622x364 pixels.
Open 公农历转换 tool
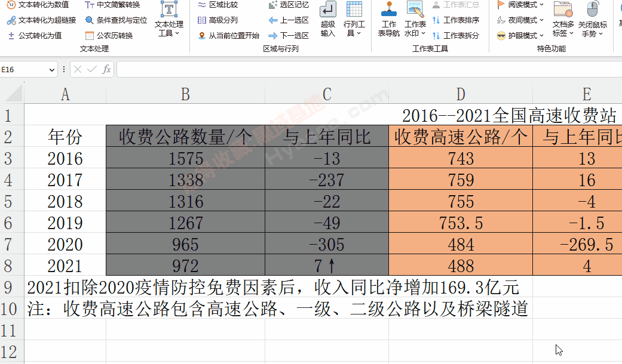click(x=109, y=36)
